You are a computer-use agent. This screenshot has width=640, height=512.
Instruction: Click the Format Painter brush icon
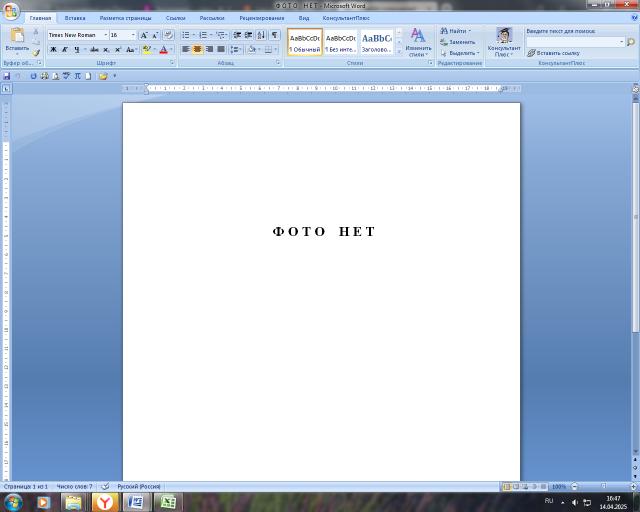[x=37, y=53]
